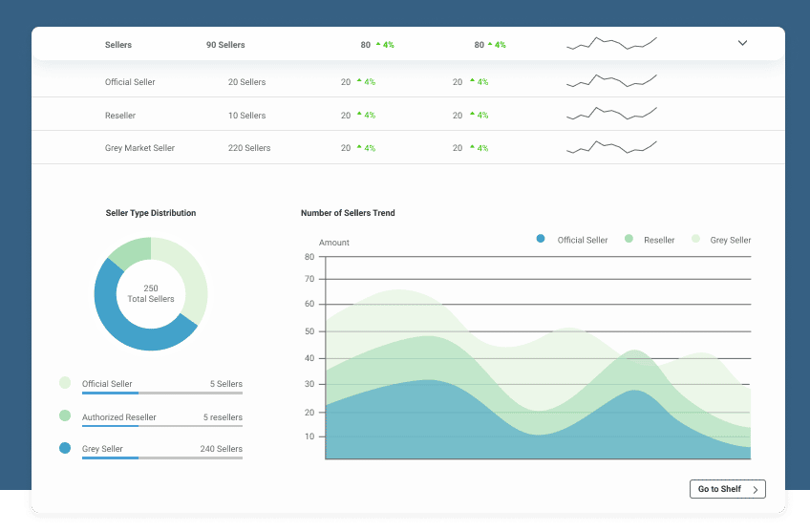Toggle Grey Seller legend dot in chart

695,240
